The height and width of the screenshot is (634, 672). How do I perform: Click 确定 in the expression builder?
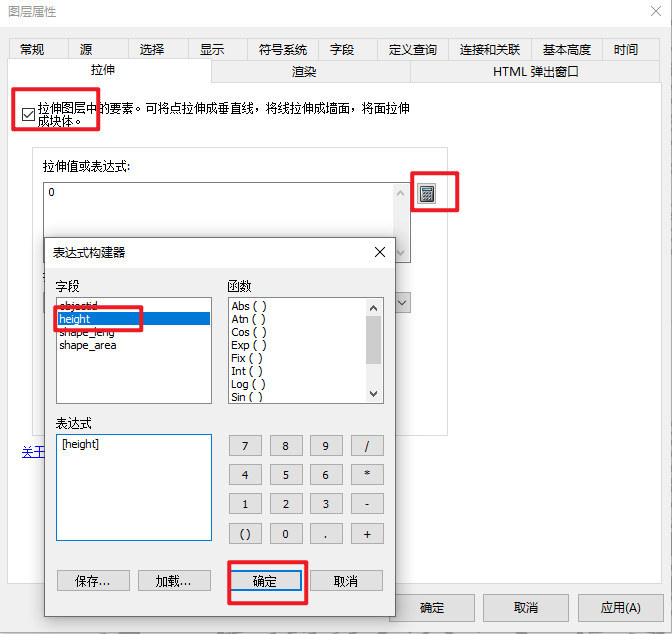click(265, 580)
